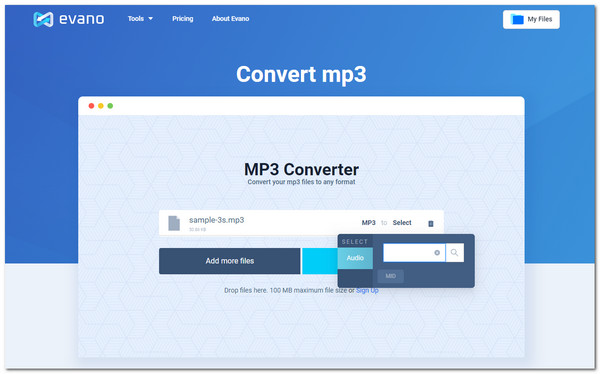Click the cyan convert button
This screenshot has width=600, height=374.
point(320,261)
